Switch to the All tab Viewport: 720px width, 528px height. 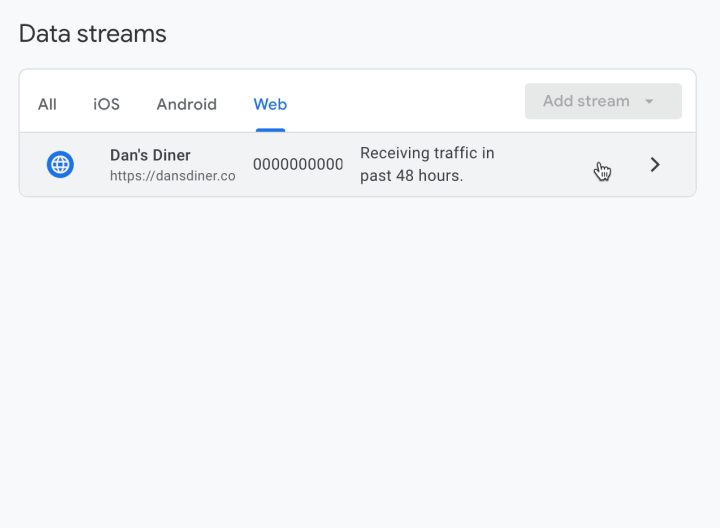pos(47,104)
